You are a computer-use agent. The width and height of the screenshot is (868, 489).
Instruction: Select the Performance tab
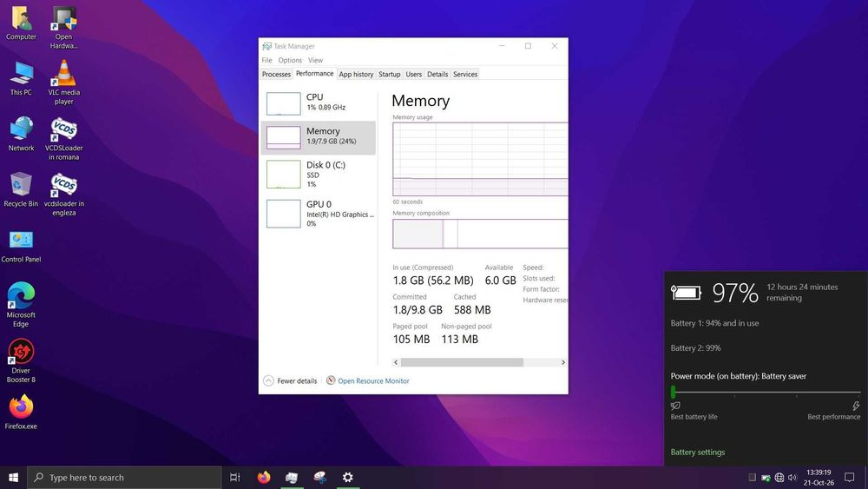click(314, 74)
